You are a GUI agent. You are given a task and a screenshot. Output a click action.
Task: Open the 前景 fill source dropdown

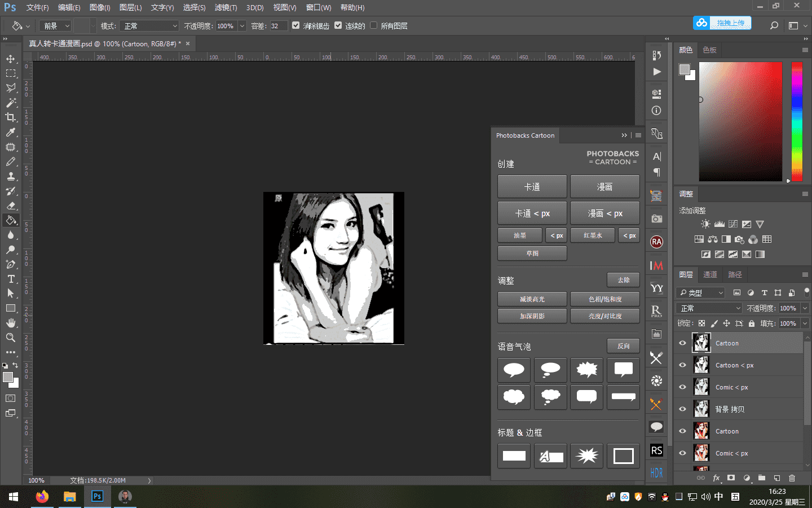[x=55, y=26]
